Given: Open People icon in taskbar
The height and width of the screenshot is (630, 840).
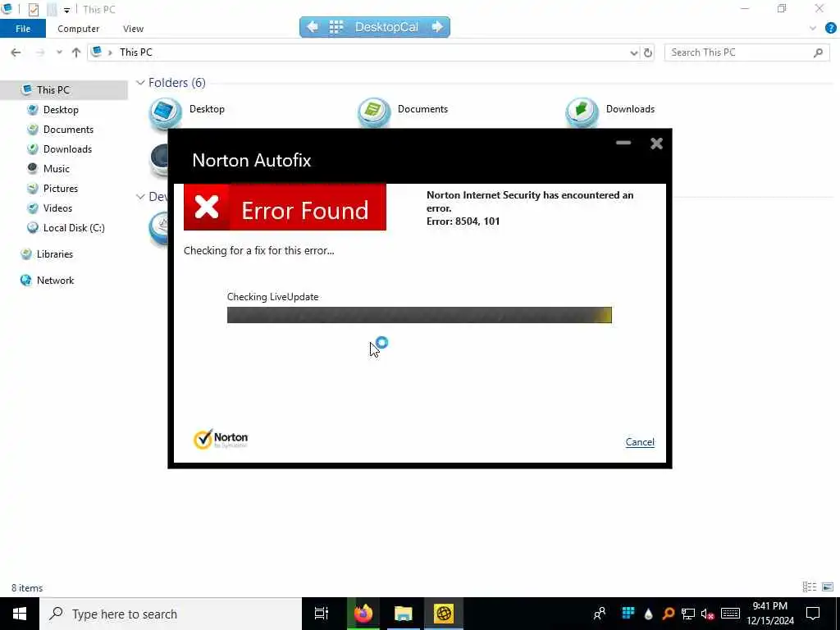Looking at the screenshot, I should 600,614.
